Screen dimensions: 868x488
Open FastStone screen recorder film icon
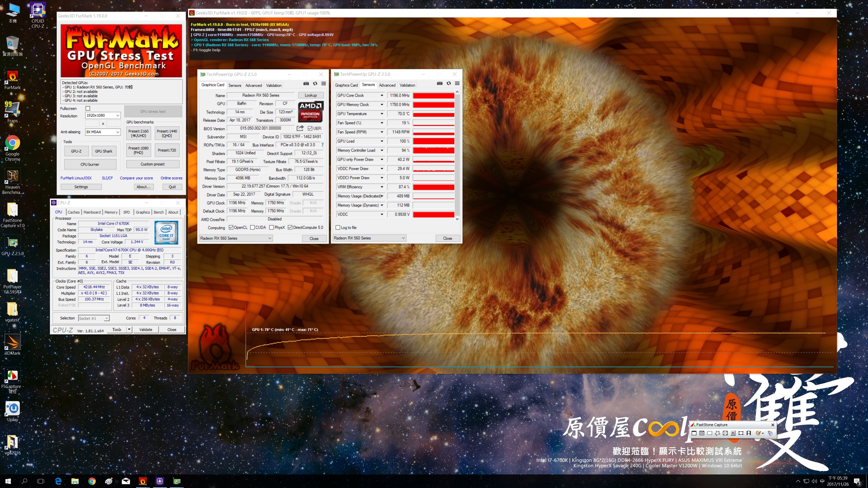(x=748, y=433)
